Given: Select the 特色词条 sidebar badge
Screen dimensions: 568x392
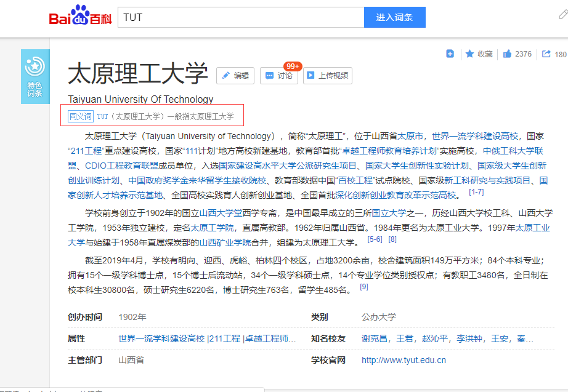Looking at the screenshot, I should (x=34, y=76).
